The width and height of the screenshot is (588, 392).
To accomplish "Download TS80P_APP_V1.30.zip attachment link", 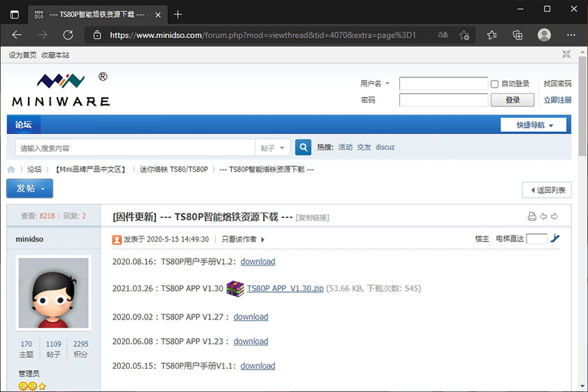I will pyautogui.click(x=285, y=289).
